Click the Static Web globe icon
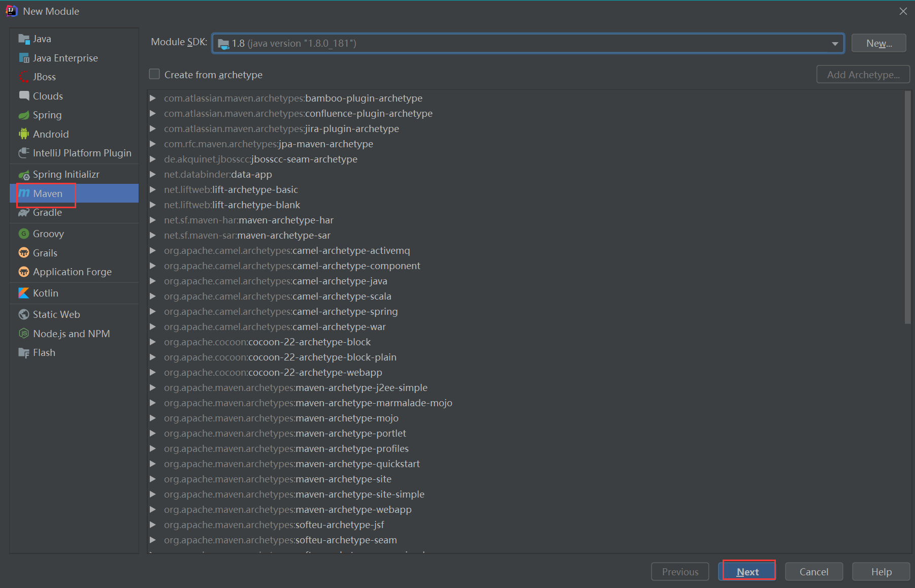Screen dimensions: 915x588 click(x=24, y=314)
